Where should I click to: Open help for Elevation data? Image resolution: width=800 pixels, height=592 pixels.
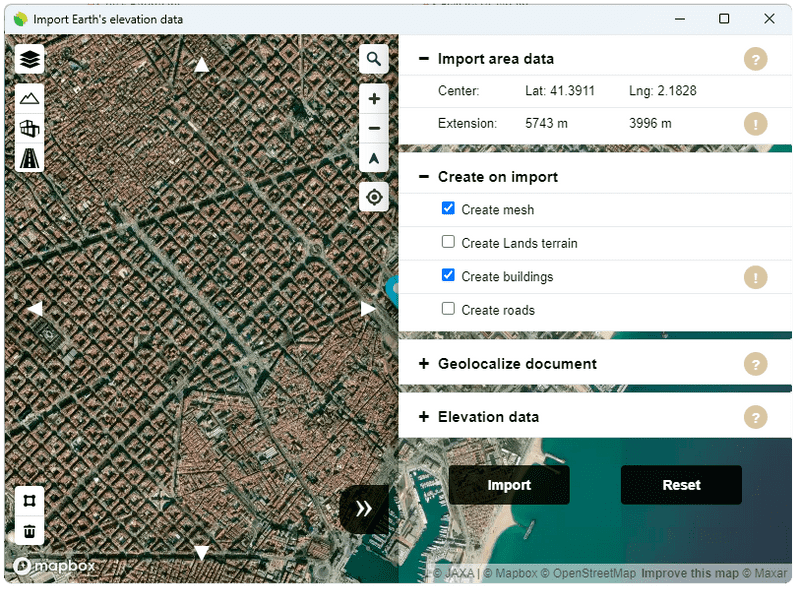(756, 417)
